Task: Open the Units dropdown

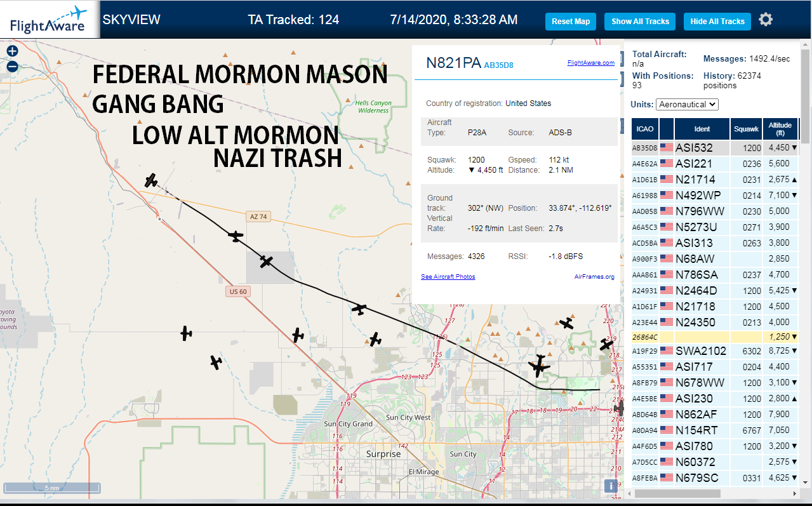Action: [x=687, y=104]
